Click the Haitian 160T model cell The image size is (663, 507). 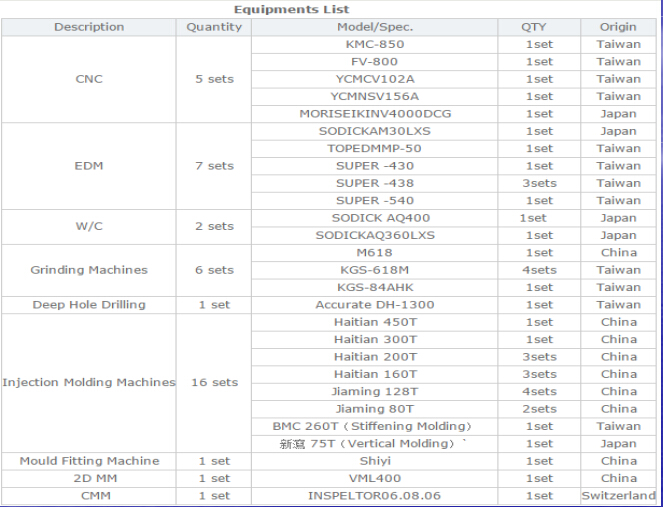375,374
